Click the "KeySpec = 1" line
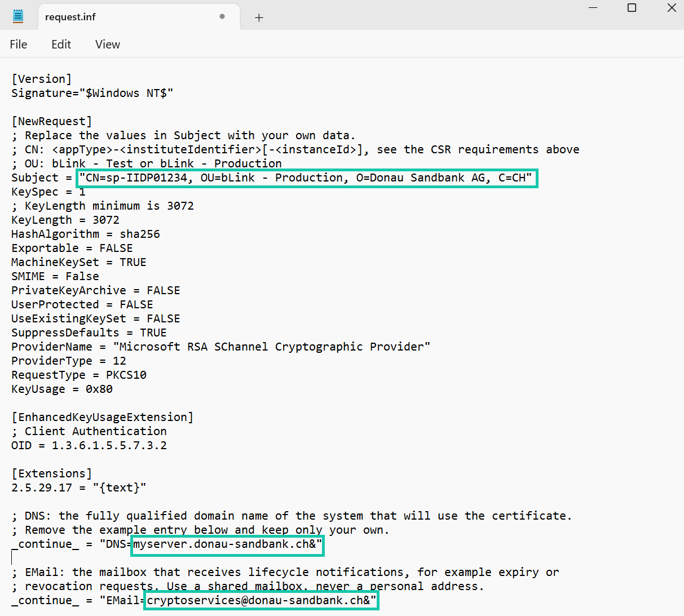 click(48, 192)
